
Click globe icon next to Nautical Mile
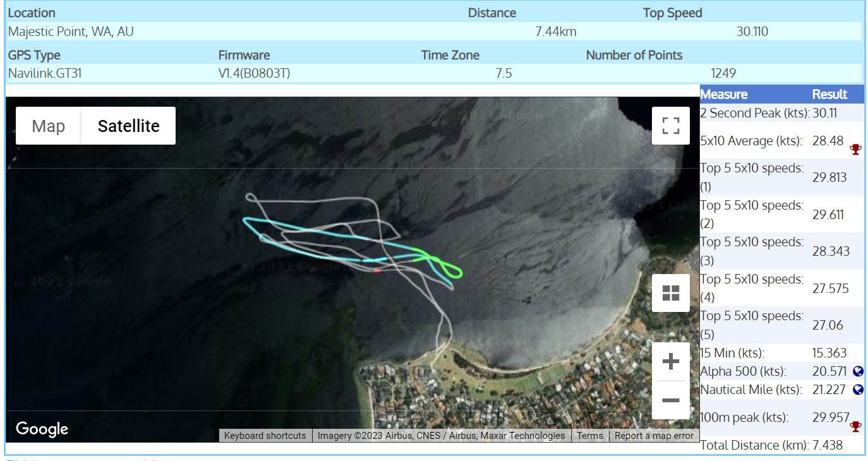point(857,390)
